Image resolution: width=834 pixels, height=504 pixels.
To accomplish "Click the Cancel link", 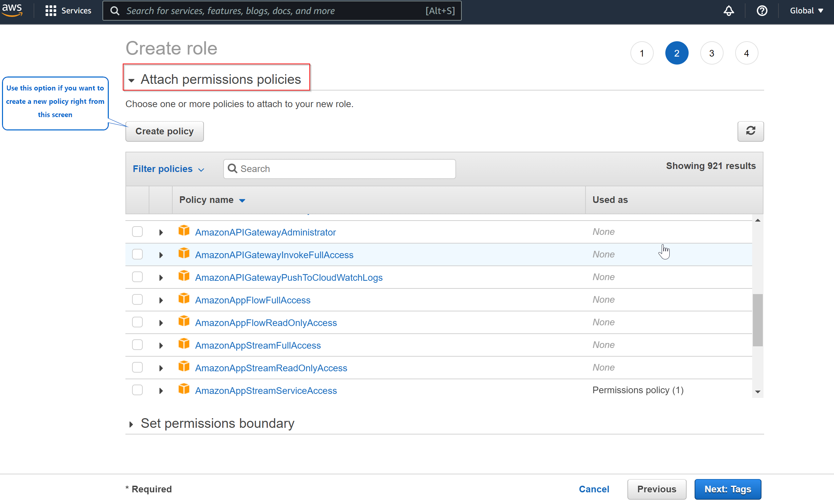I will (594, 489).
